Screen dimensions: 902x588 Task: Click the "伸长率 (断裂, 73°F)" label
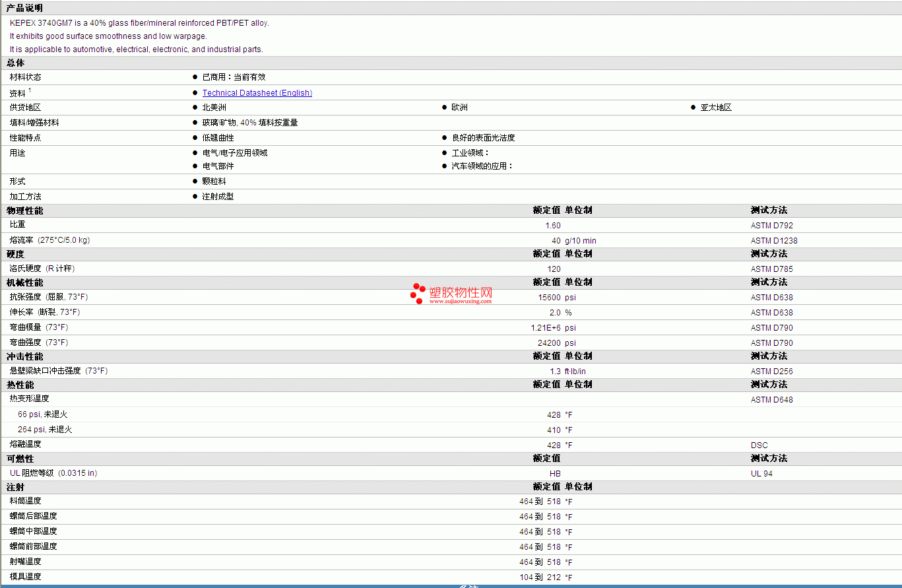pos(45,312)
